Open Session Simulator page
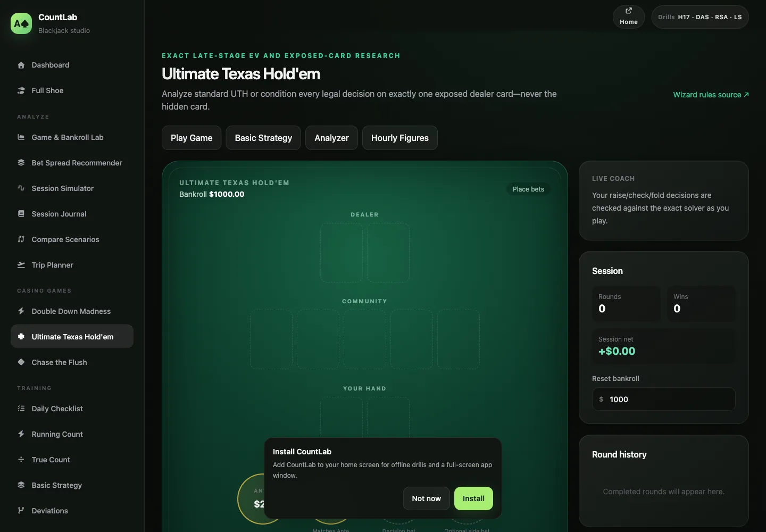766x532 pixels. point(72,188)
